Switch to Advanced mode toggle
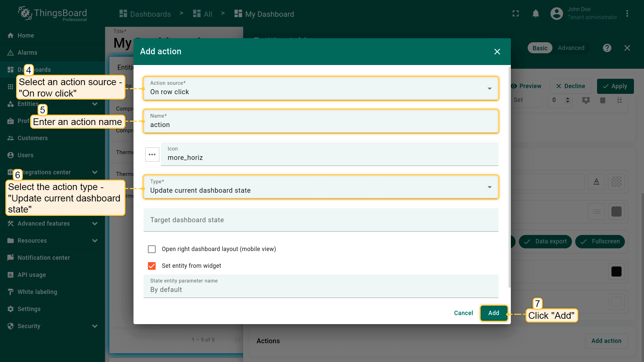Viewport: 644px width, 362px height. [x=571, y=48]
